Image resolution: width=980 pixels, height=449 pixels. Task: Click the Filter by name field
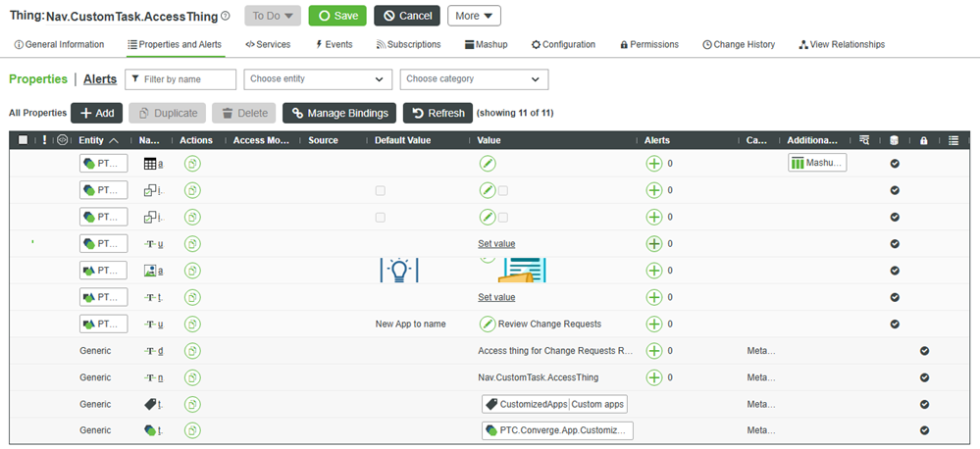181,79
